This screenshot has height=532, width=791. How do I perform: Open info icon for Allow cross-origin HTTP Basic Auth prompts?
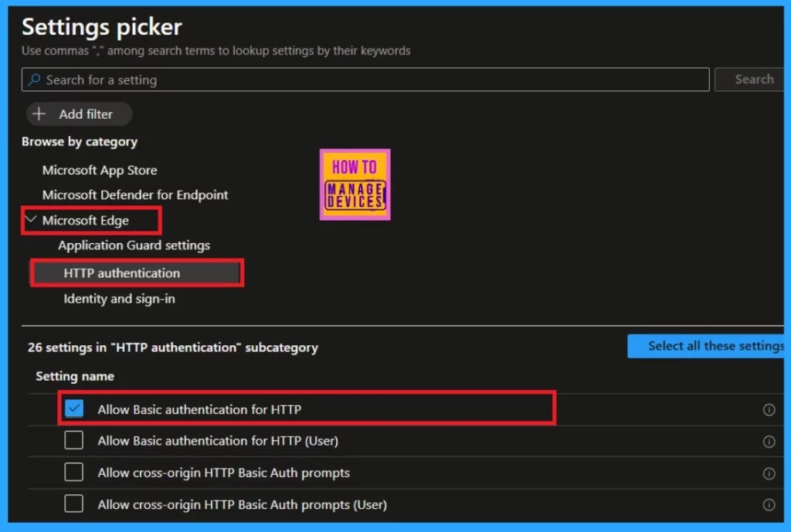[769, 473]
